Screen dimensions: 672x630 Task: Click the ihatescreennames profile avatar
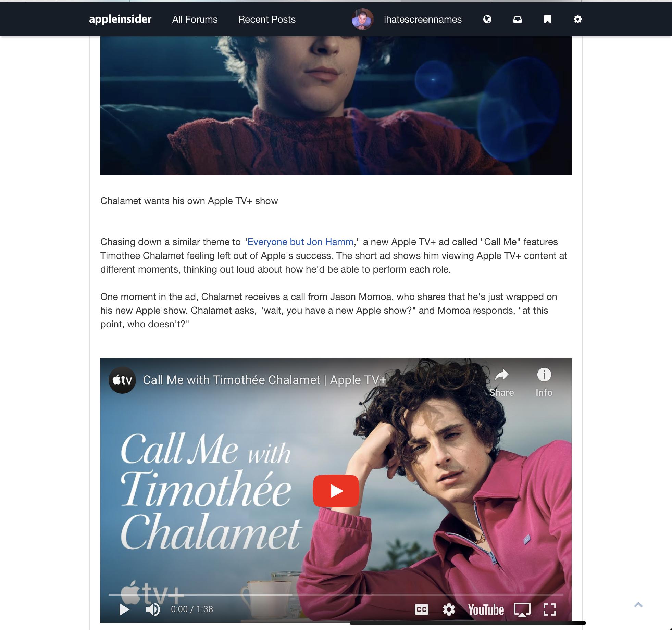362,19
